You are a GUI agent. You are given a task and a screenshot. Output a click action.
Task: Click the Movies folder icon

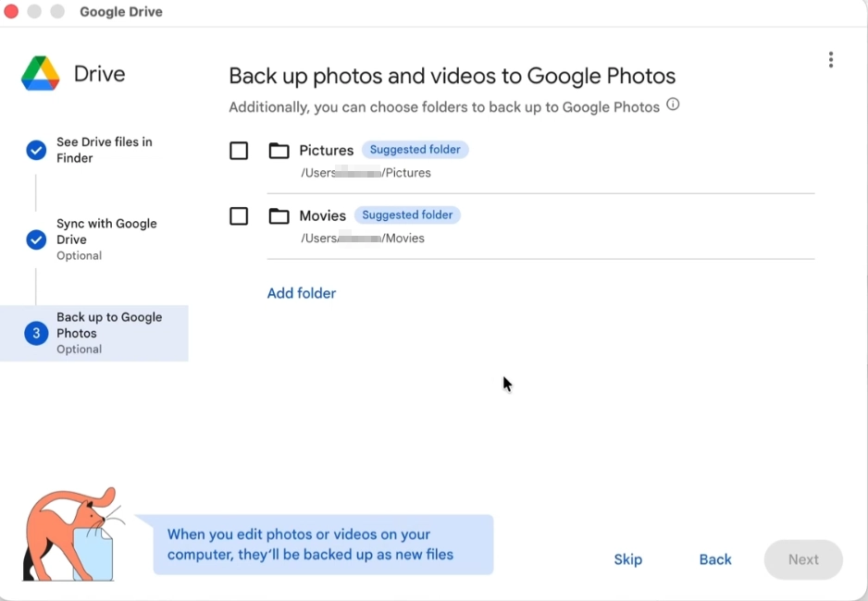pyautogui.click(x=279, y=215)
